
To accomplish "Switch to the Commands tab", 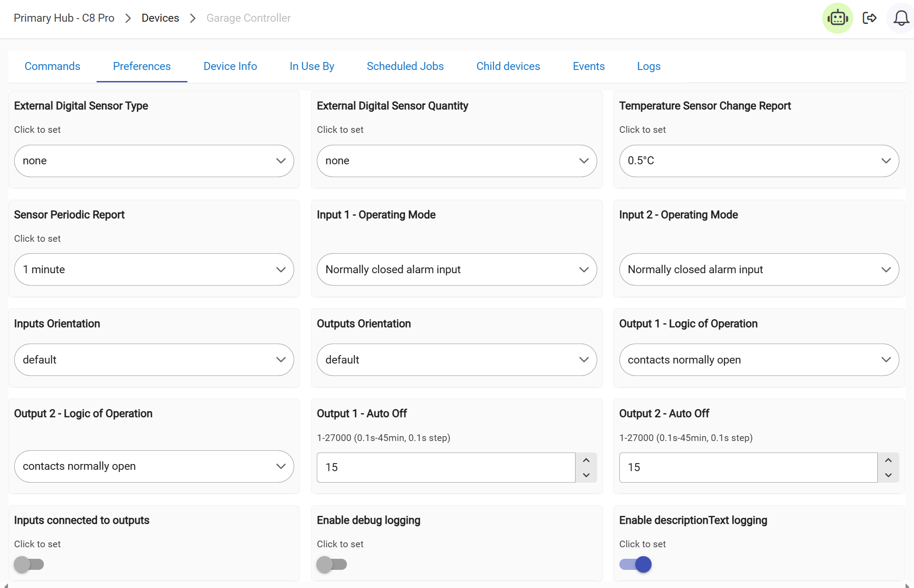I will 52,66.
